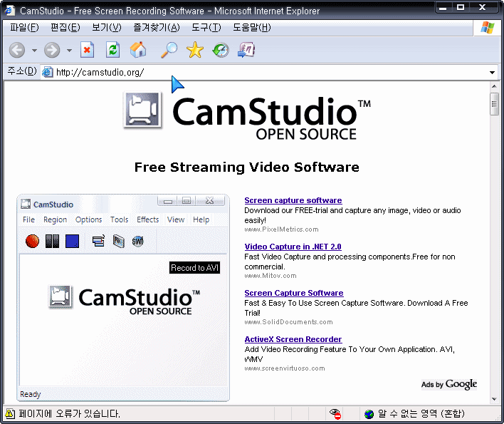Open the 파일(F) menu

point(24,28)
